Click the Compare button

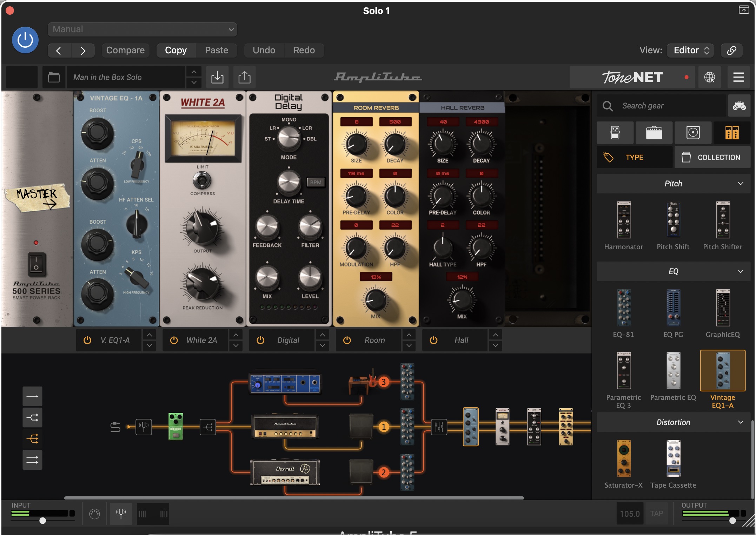pyautogui.click(x=125, y=50)
